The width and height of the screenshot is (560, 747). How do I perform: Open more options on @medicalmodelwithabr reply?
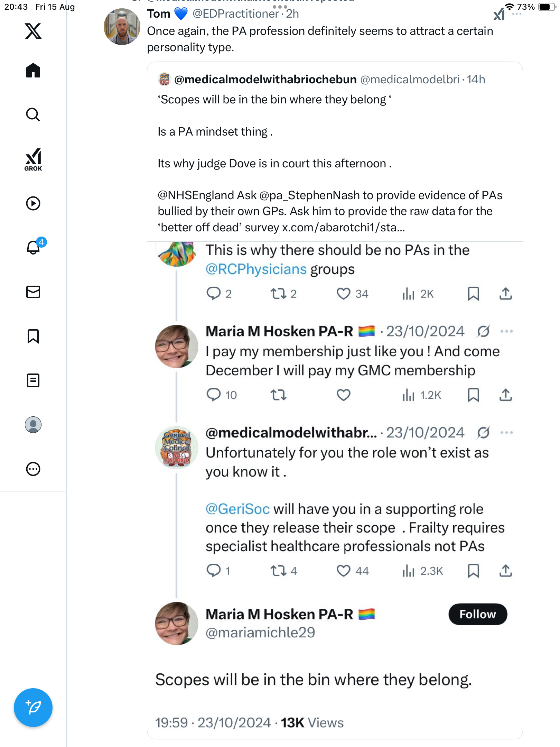point(506,433)
